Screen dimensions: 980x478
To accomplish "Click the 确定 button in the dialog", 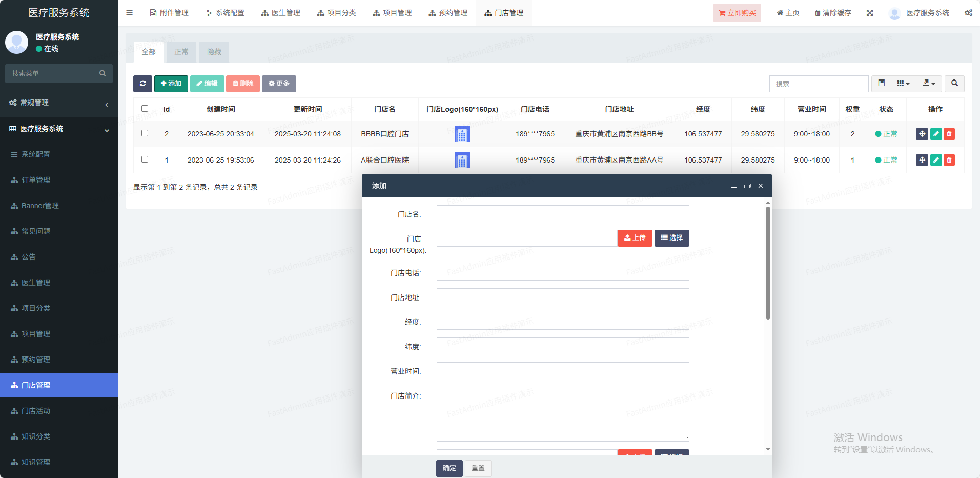I will 449,468.
